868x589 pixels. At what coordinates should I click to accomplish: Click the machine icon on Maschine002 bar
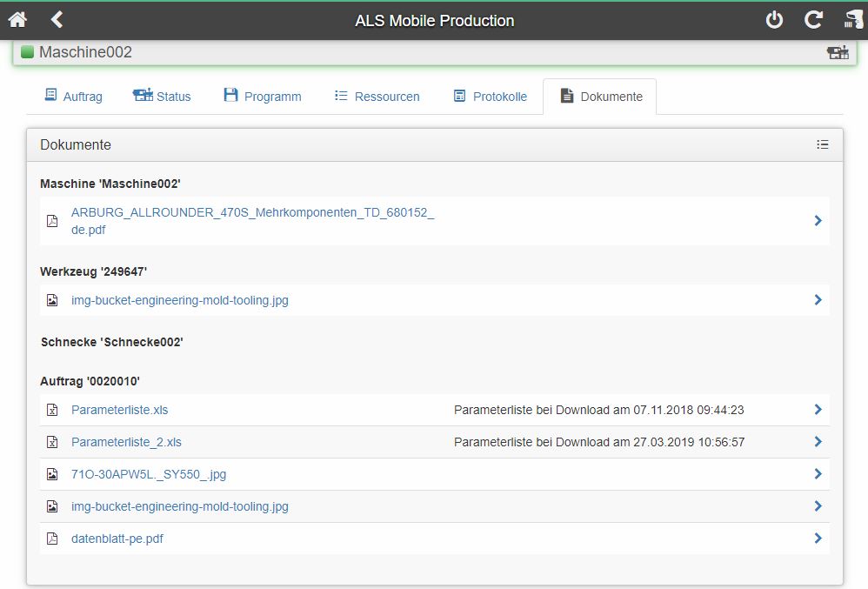click(838, 52)
